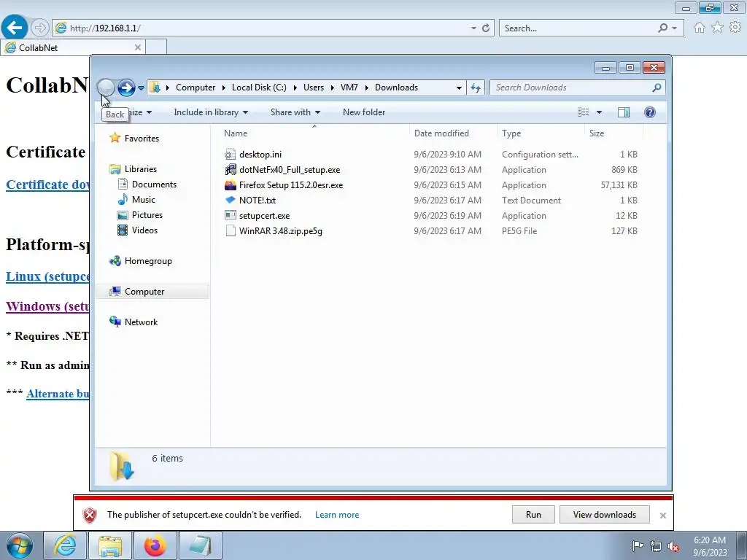Select Favorites in the navigation pane
Image resolution: width=747 pixels, height=560 pixels.
(142, 139)
